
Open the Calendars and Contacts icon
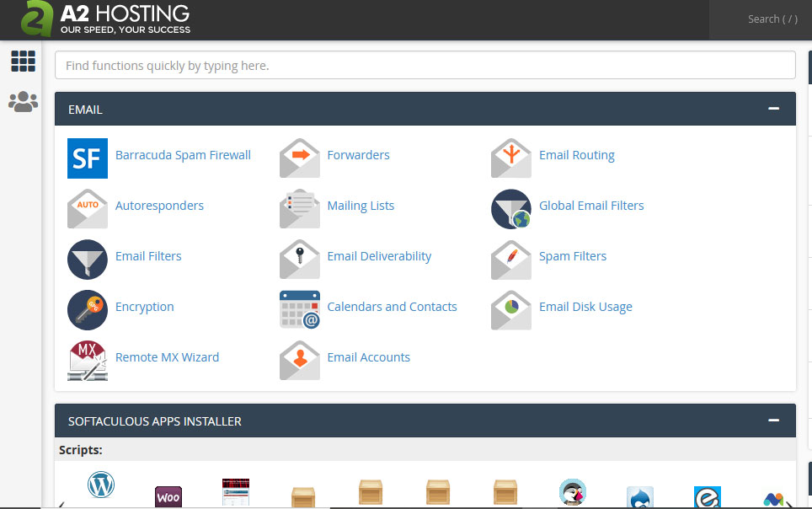300,309
